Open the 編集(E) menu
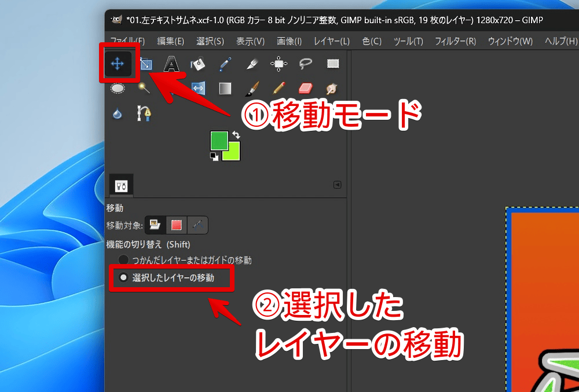Viewport: 579px width, 392px height. point(170,41)
